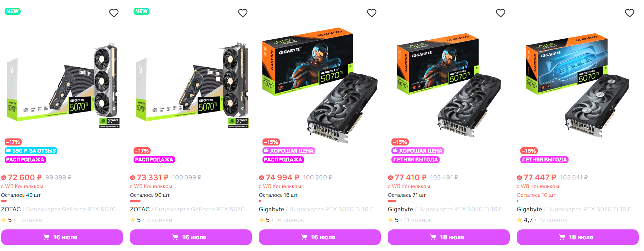Add the 72 600 ₽ ZOTAC card to cart
This screenshot has width=644, height=251.
pos(62,237)
